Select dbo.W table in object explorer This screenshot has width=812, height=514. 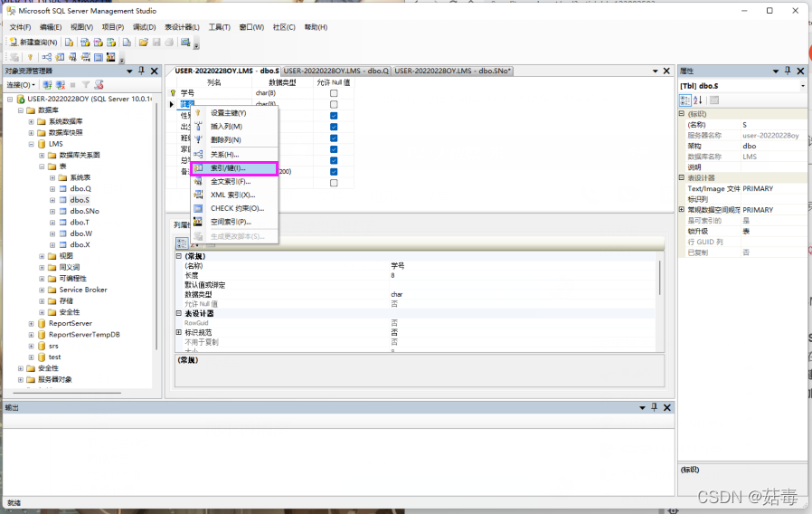pyautogui.click(x=81, y=233)
